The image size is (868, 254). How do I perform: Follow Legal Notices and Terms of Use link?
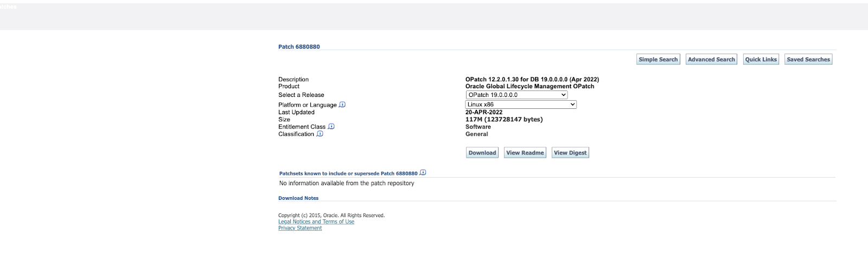coord(316,222)
